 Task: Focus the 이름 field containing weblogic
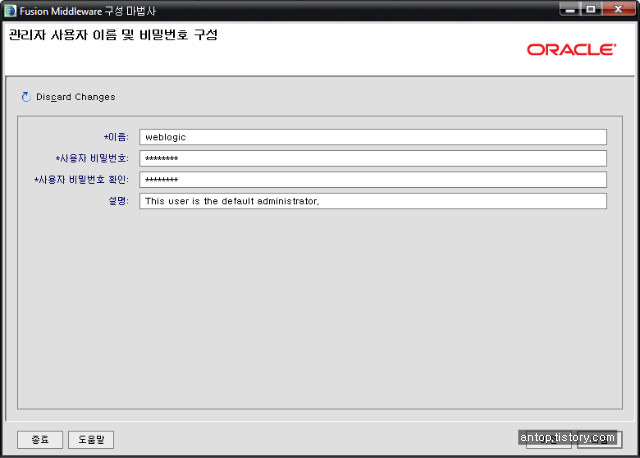pos(373,137)
